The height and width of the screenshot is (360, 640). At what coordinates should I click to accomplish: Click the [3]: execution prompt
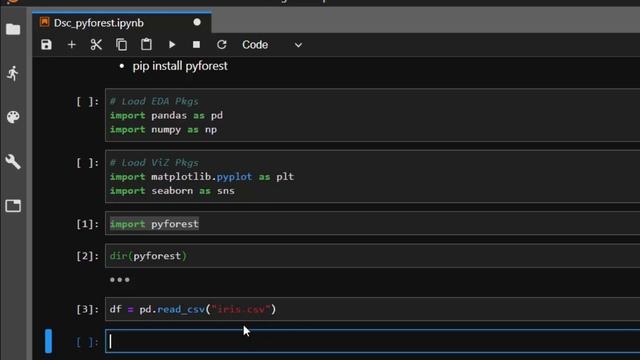point(87,309)
